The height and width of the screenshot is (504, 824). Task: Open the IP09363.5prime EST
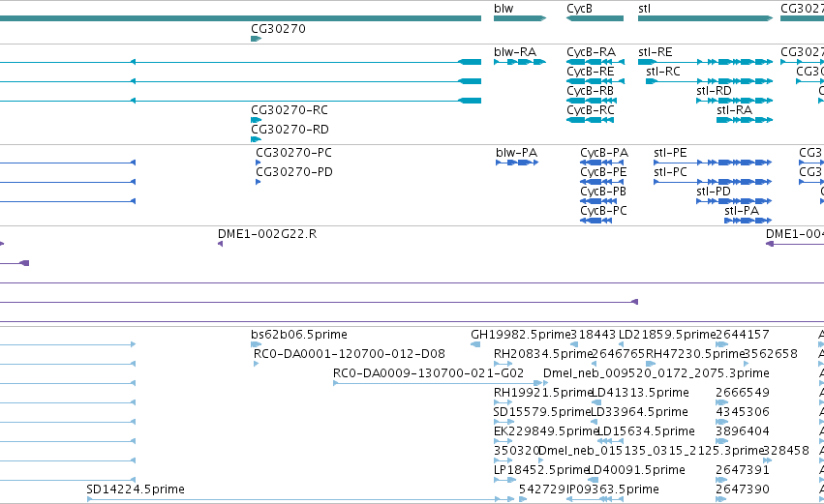[595, 500]
